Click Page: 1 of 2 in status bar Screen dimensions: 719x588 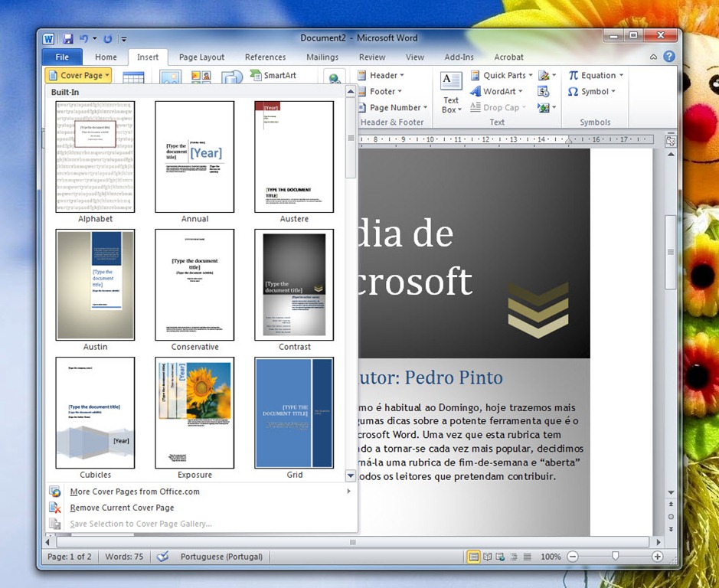pos(69,557)
